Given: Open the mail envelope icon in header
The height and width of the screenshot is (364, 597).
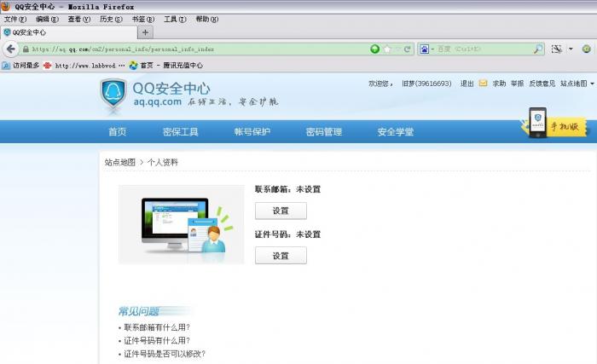Looking at the screenshot, I should 483,83.
